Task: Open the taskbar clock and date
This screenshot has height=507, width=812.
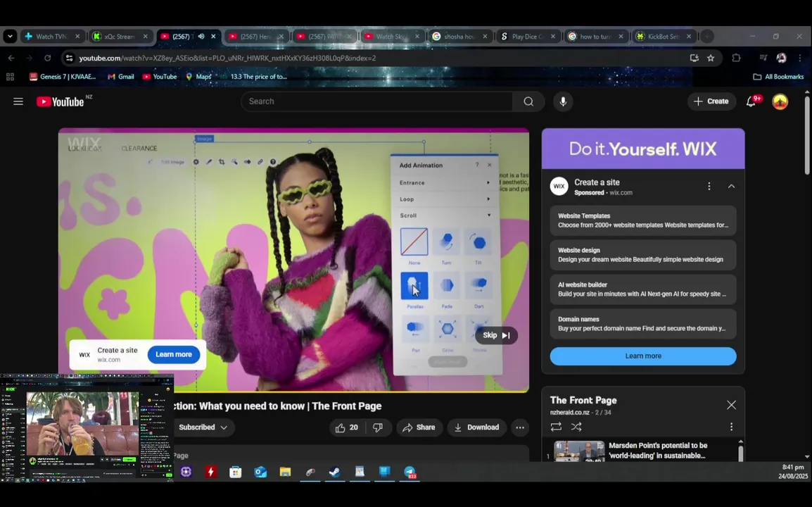Action: [x=792, y=471]
